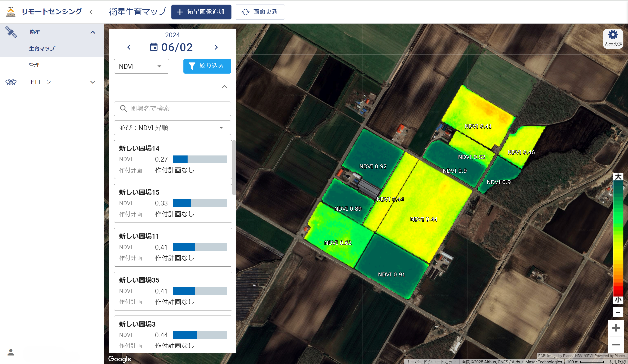
Task: Click in the 圃場名で検索 search field
Action: click(x=172, y=109)
